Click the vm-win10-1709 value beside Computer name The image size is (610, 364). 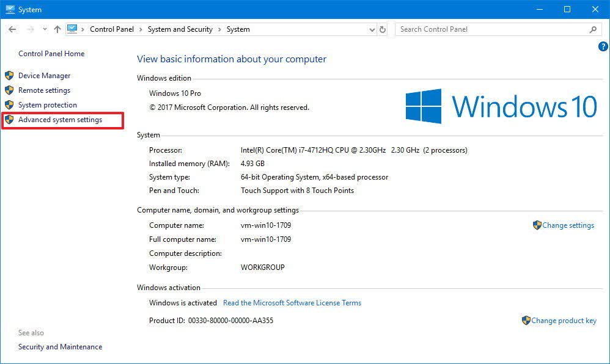[266, 225]
